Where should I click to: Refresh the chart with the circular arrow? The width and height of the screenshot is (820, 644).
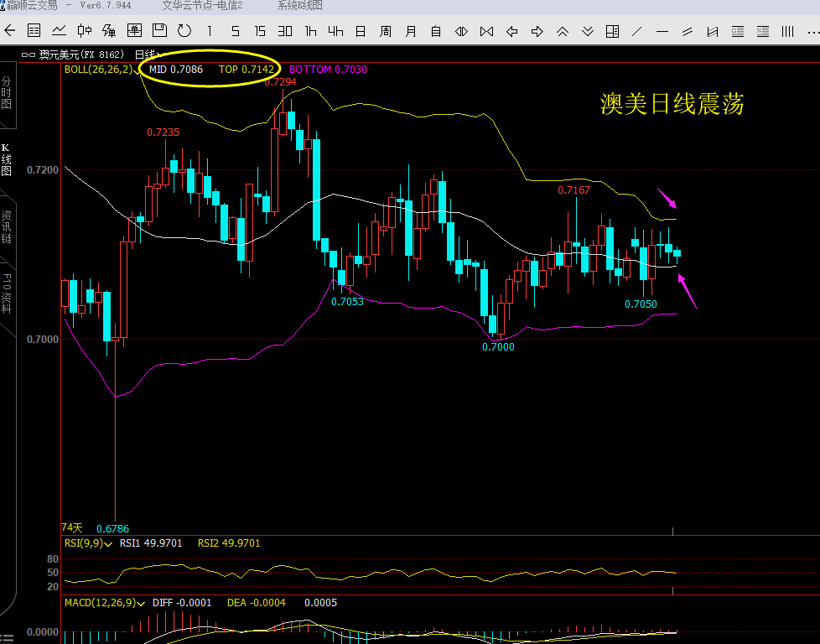click(x=184, y=31)
